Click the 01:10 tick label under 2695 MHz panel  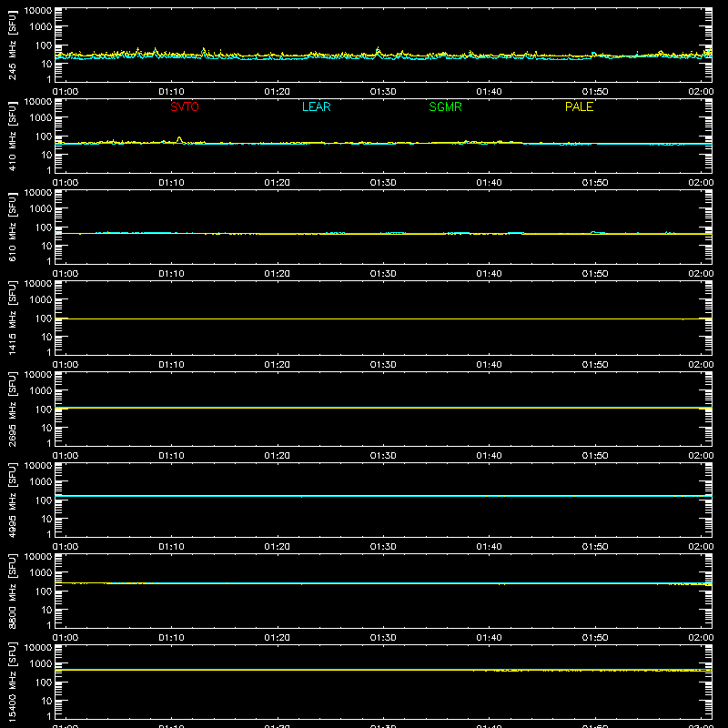[x=171, y=456]
